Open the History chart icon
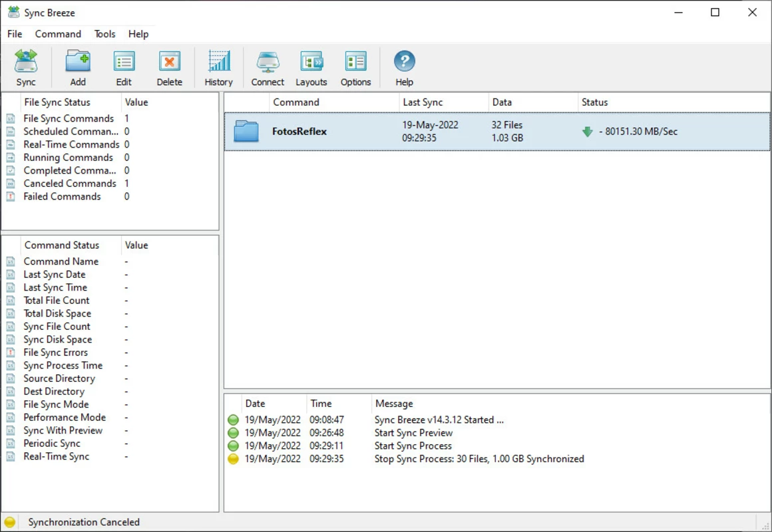Screen dimensions: 772x532 point(218,62)
